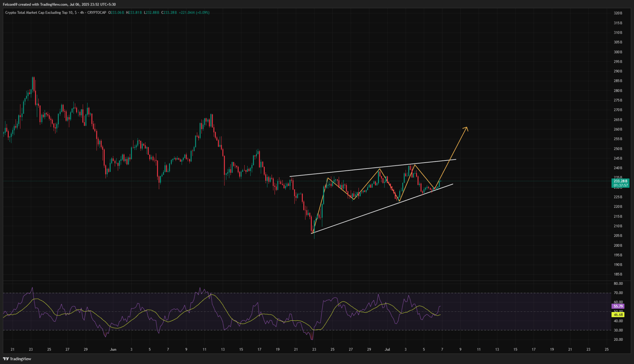Click the 4h timeframe in the chart legend
634x364 pixels.
(82, 13)
